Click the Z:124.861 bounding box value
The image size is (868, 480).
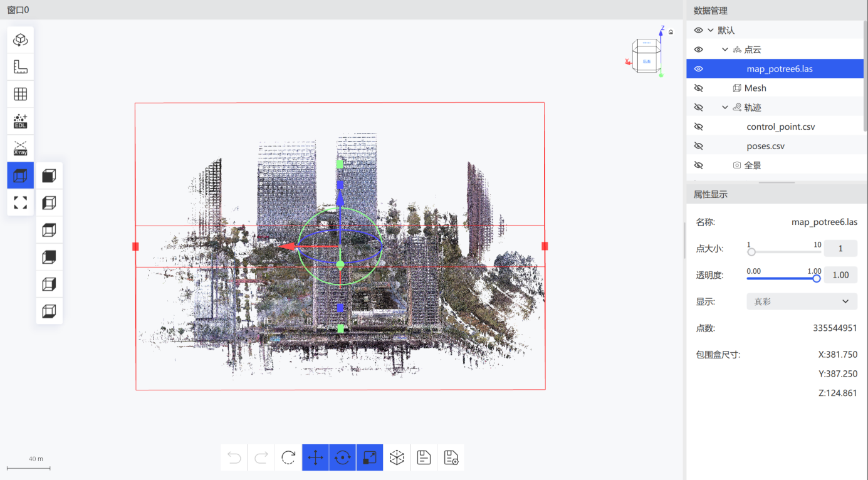click(838, 394)
